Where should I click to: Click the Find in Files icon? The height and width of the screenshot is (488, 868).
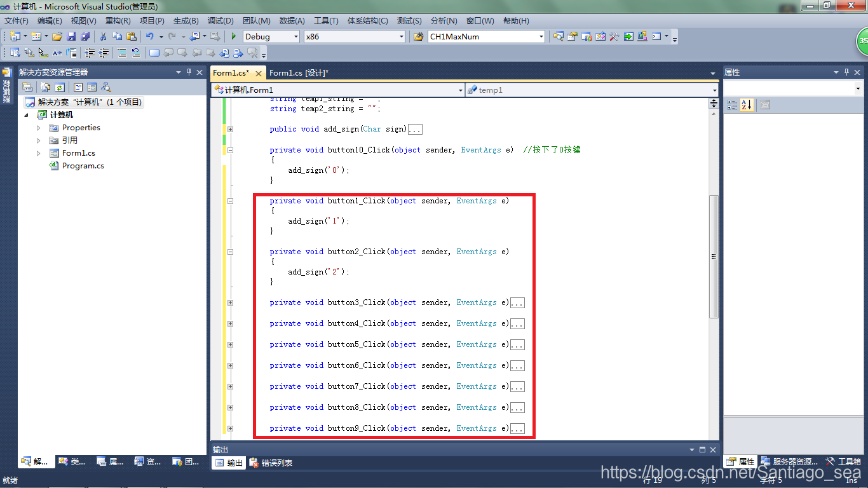[418, 36]
